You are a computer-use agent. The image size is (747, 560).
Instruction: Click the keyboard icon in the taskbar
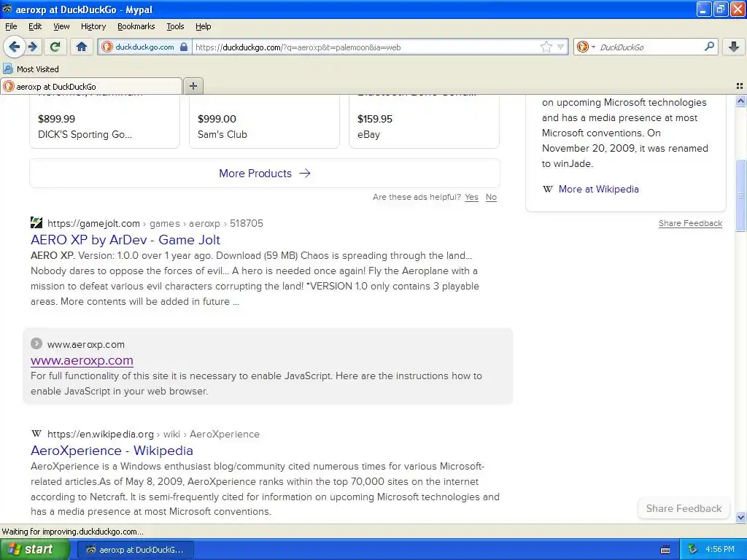point(665,550)
